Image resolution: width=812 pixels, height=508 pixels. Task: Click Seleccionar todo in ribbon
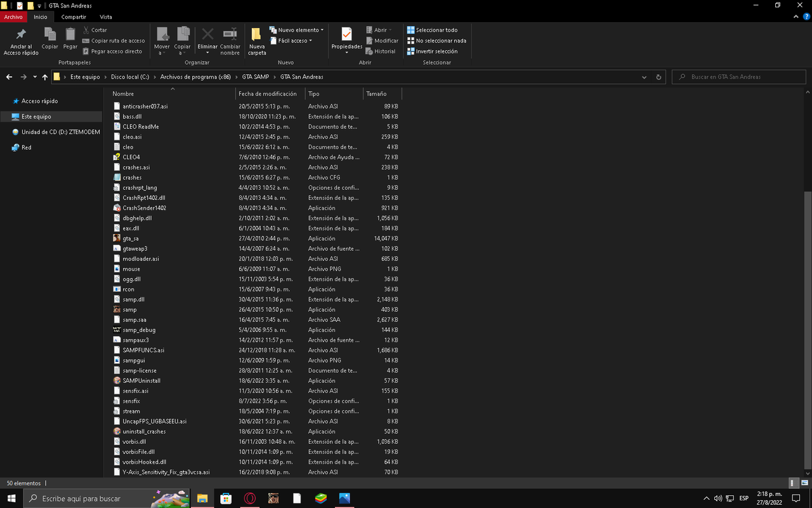[432, 30]
